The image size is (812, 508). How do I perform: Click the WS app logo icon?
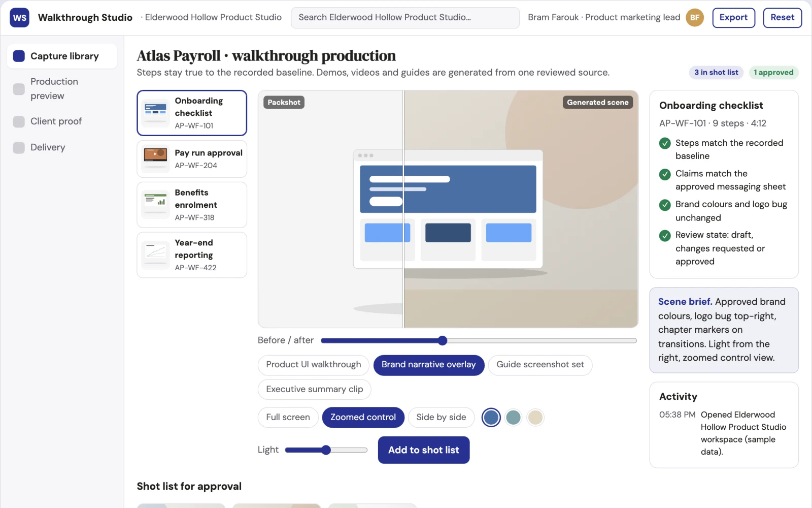19,18
